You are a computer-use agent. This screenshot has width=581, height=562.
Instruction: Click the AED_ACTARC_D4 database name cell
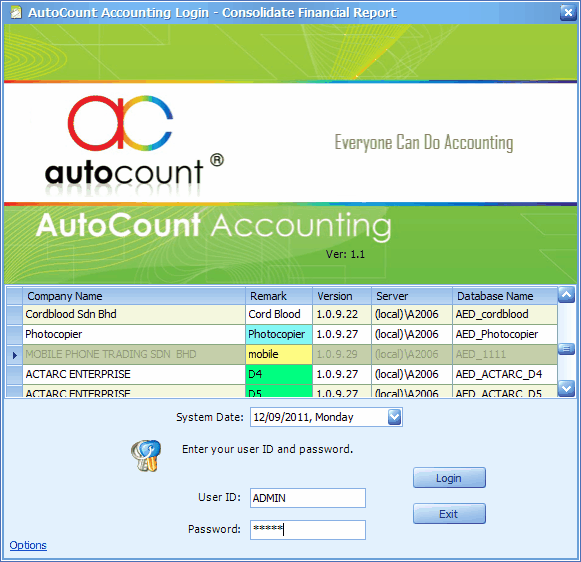point(505,375)
